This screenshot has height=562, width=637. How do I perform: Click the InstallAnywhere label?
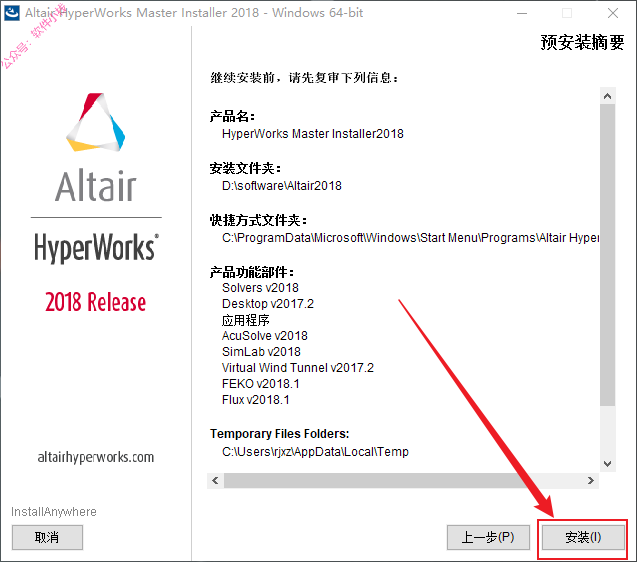point(54,512)
